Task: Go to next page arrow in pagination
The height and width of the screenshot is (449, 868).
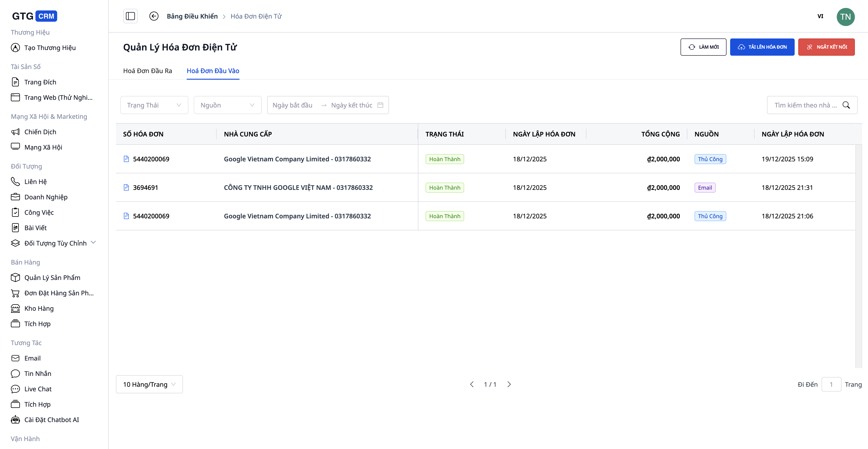Action: tap(509, 384)
